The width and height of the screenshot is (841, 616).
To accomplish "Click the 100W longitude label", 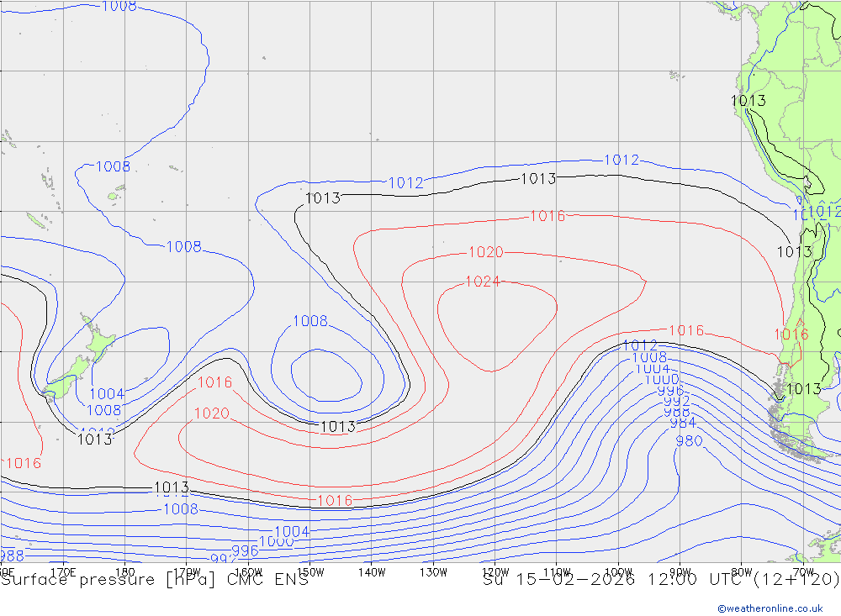I will coord(618,572).
